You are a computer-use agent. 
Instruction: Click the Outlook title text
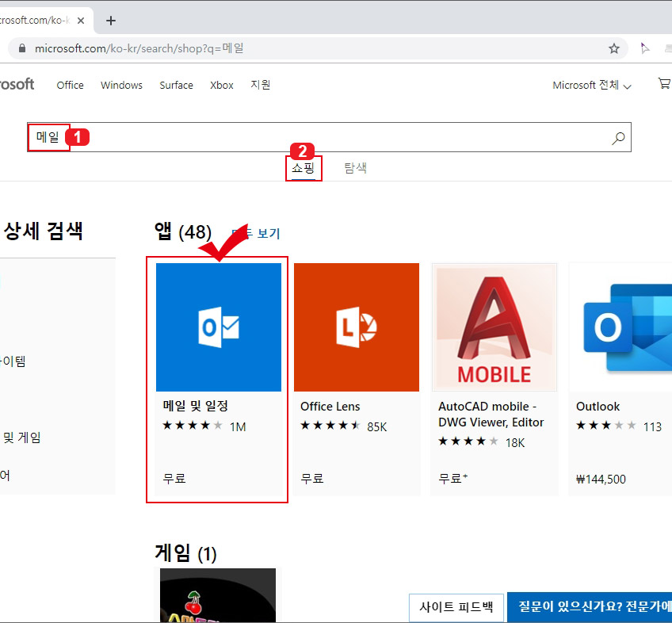[x=598, y=406]
